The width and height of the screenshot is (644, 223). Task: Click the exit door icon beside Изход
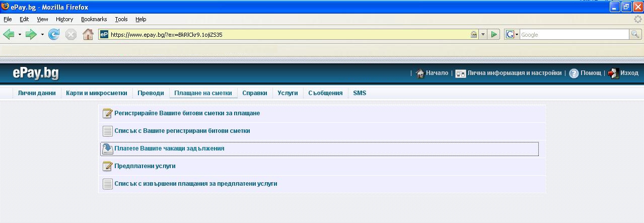click(613, 73)
